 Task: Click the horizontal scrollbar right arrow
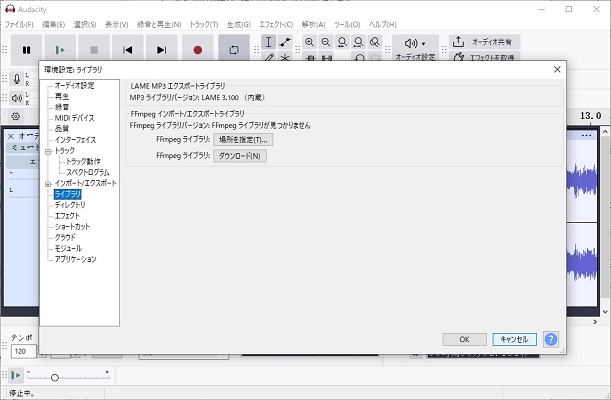click(x=595, y=322)
